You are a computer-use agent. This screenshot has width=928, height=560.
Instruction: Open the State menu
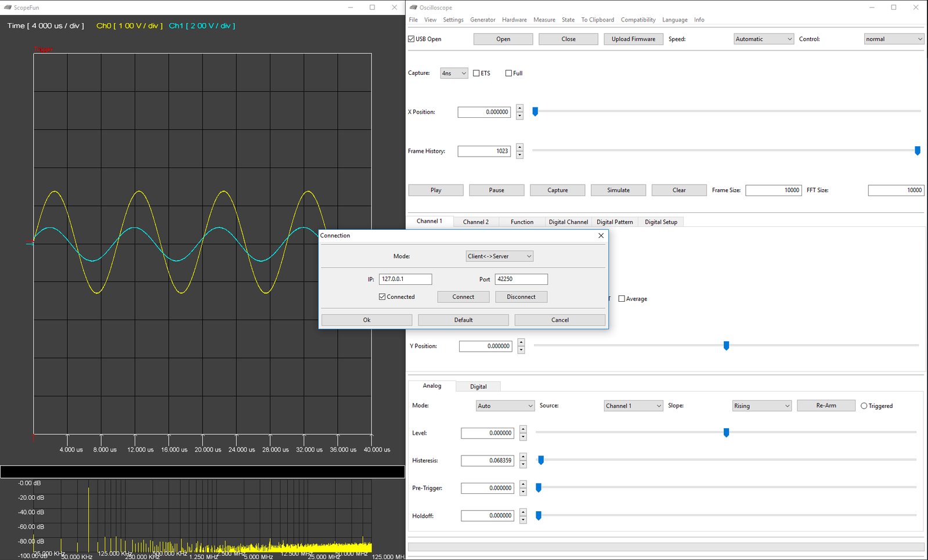[568, 20]
